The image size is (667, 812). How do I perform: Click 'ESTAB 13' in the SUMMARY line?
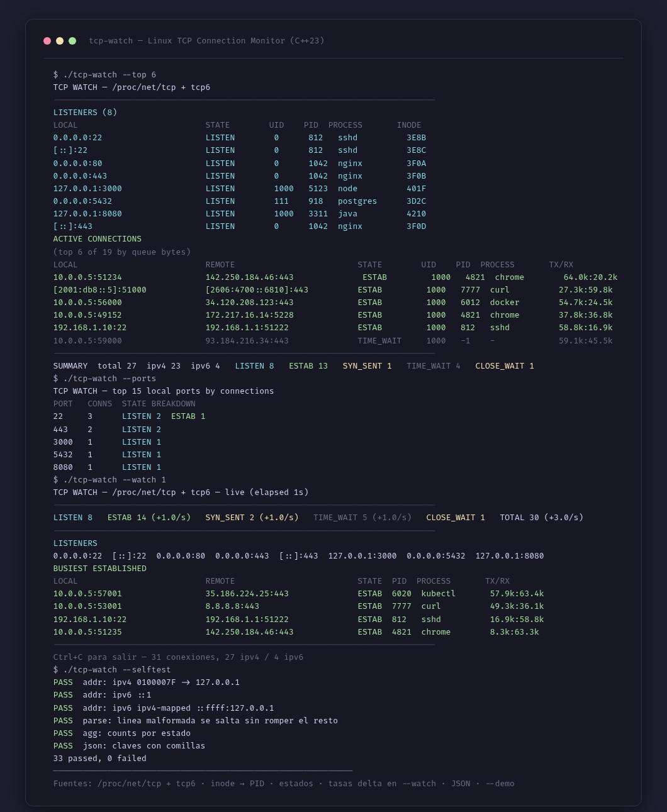pos(308,366)
